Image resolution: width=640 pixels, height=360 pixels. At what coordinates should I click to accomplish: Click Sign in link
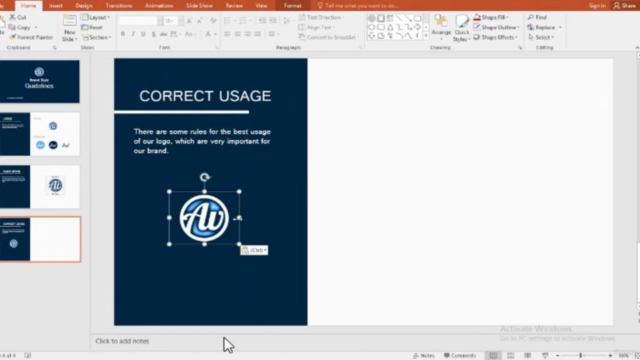coord(597,6)
